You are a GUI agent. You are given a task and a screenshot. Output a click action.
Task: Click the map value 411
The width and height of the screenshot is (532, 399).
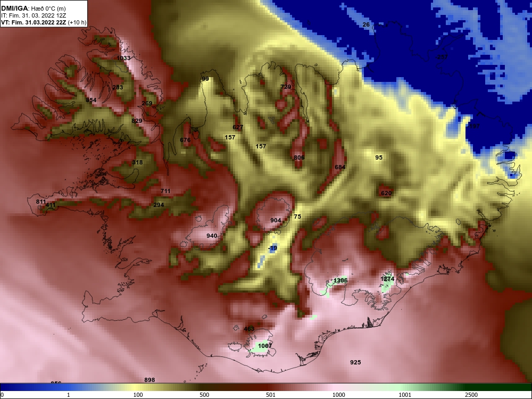point(51,205)
